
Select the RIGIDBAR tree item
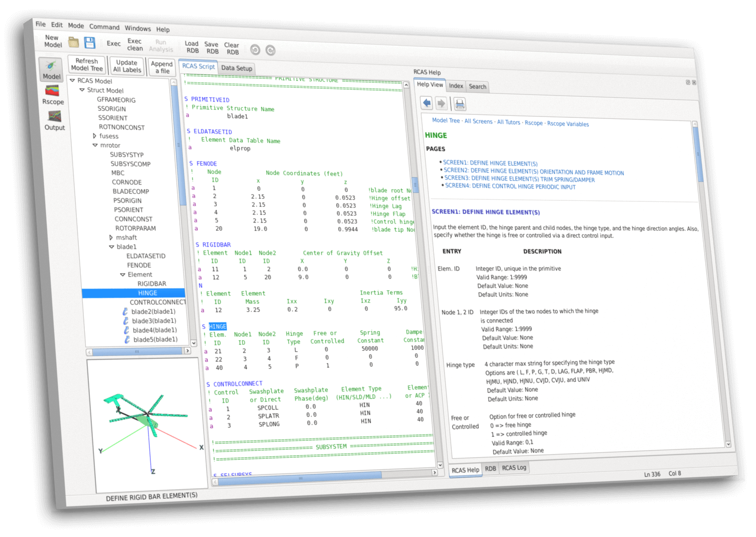(151, 284)
